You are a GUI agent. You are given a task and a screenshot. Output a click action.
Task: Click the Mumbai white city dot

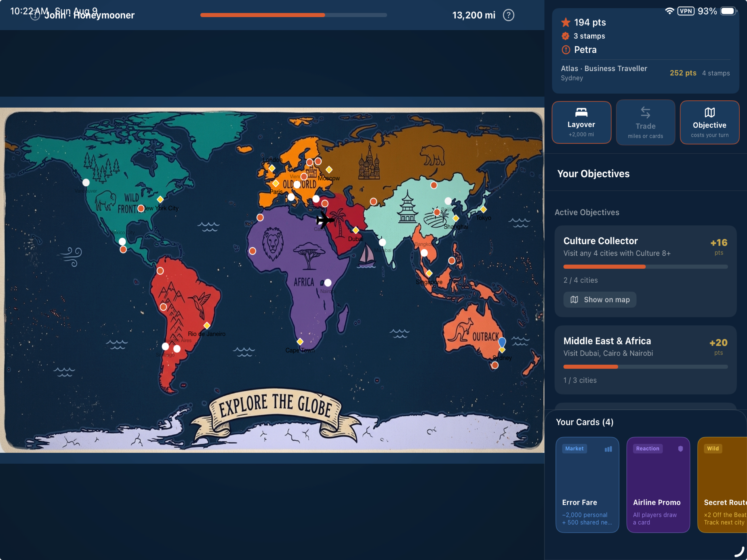(x=382, y=242)
